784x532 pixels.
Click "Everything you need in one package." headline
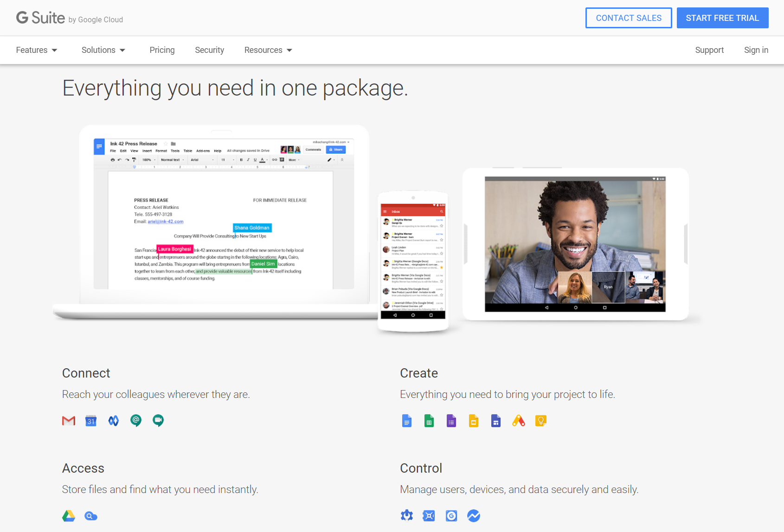click(235, 88)
